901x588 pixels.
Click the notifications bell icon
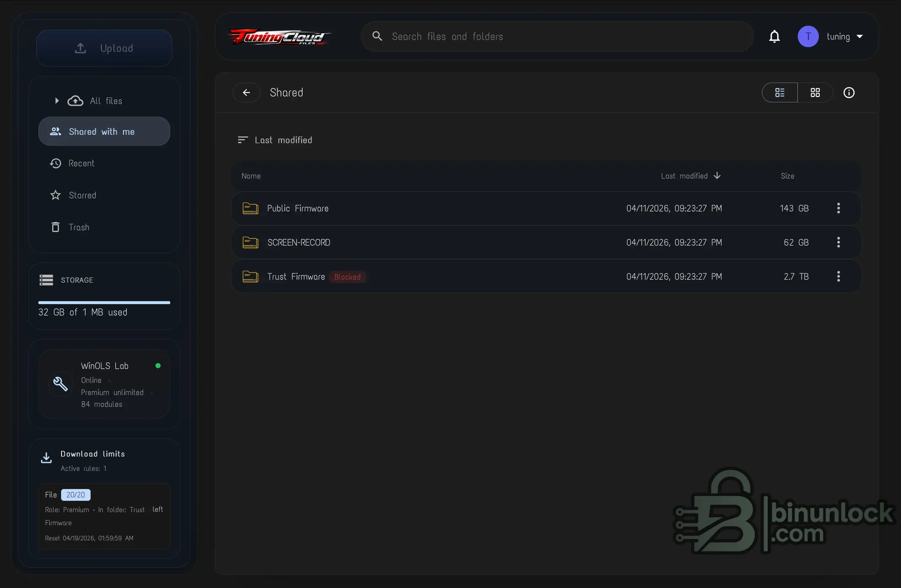[x=774, y=37]
